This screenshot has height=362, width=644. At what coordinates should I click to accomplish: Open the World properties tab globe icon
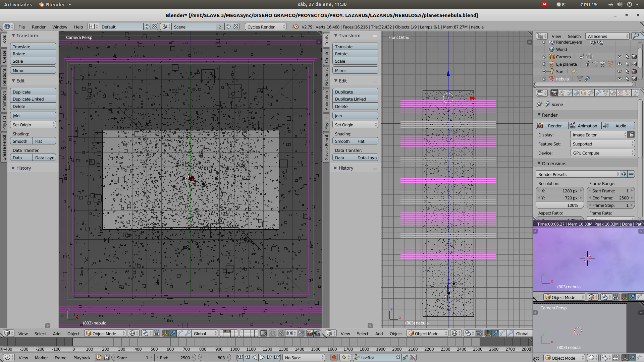(x=576, y=93)
